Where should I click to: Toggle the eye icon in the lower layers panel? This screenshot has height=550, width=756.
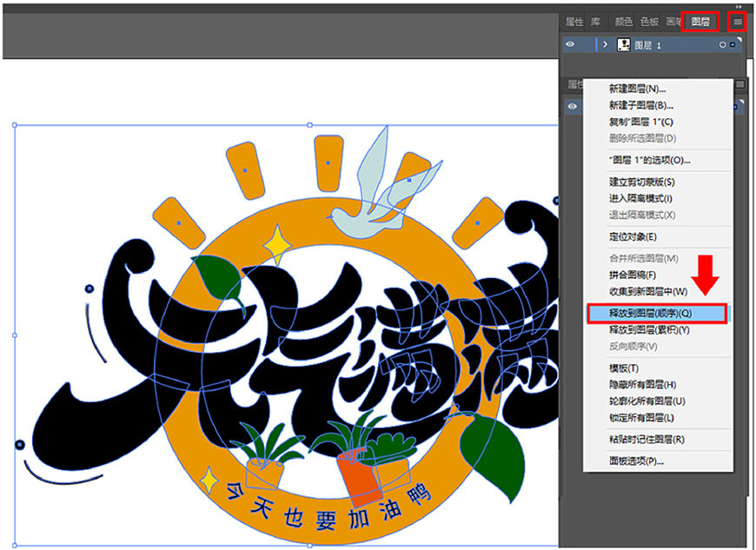click(x=570, y=104)
